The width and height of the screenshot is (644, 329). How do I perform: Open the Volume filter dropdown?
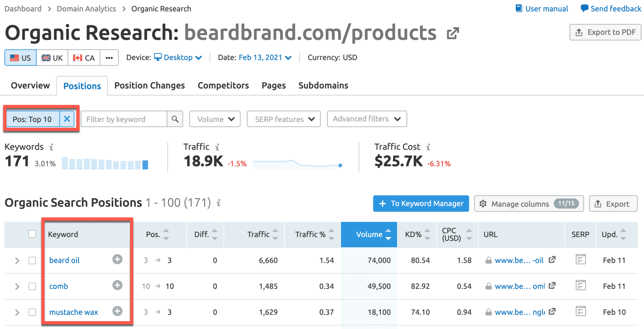(215, 119)
